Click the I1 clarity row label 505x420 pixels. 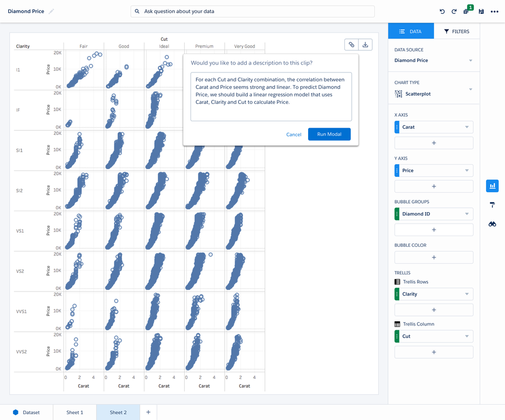pyautogui.click(x=18, y=70)
